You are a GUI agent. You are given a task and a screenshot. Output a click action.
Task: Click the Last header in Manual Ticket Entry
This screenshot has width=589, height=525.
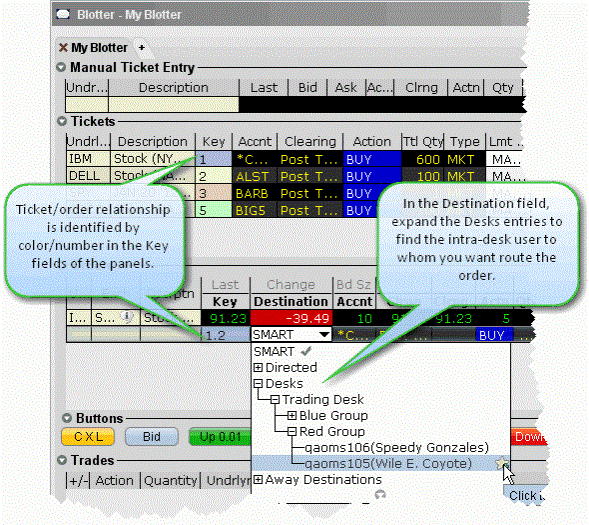click(x=264, y=88)
